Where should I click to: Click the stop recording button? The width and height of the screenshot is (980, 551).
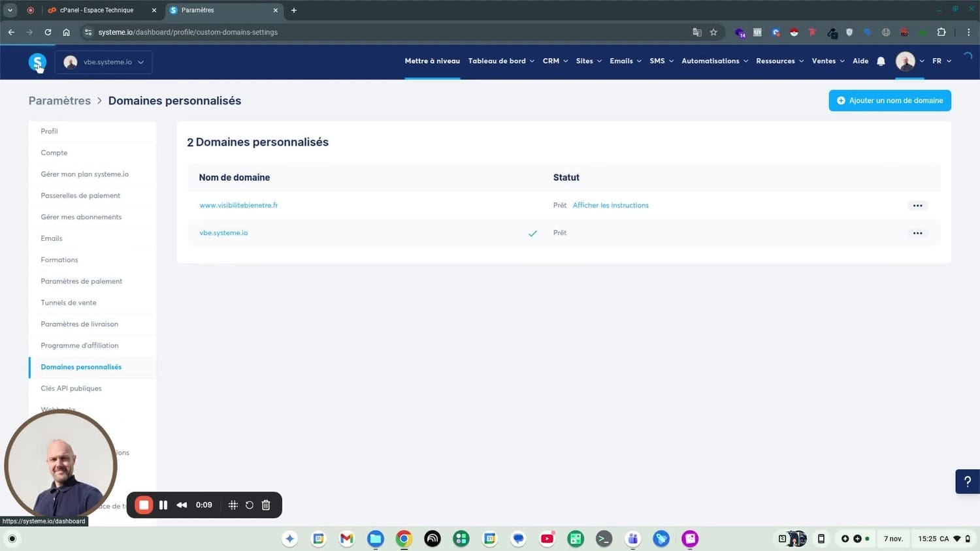tap(144, 505)
